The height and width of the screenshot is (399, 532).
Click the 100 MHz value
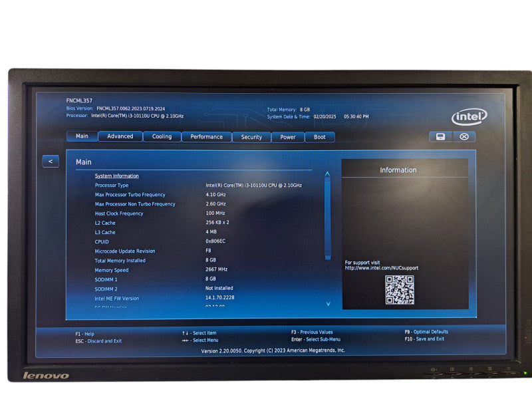pyautogui.click(x=215, y=213)
